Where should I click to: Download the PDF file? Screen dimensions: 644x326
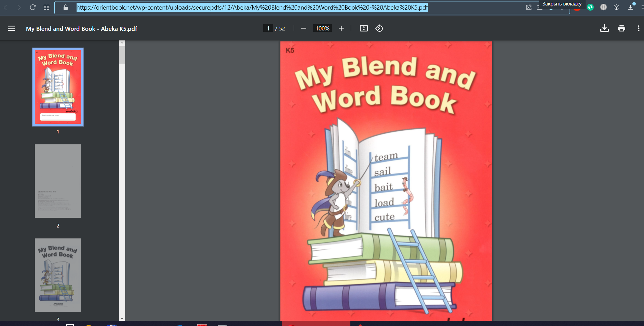coord(604,28)
